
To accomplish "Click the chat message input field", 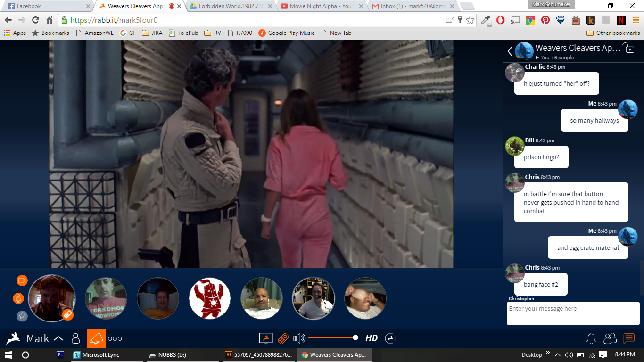I will click(x=573, y=313).
